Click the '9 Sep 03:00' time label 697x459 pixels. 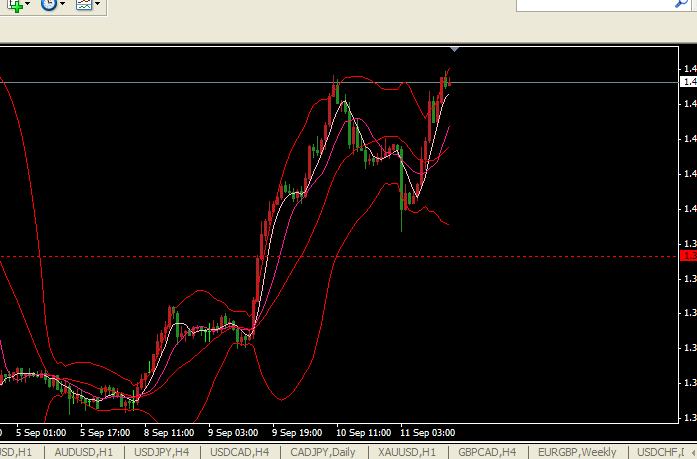coord(233,432)
